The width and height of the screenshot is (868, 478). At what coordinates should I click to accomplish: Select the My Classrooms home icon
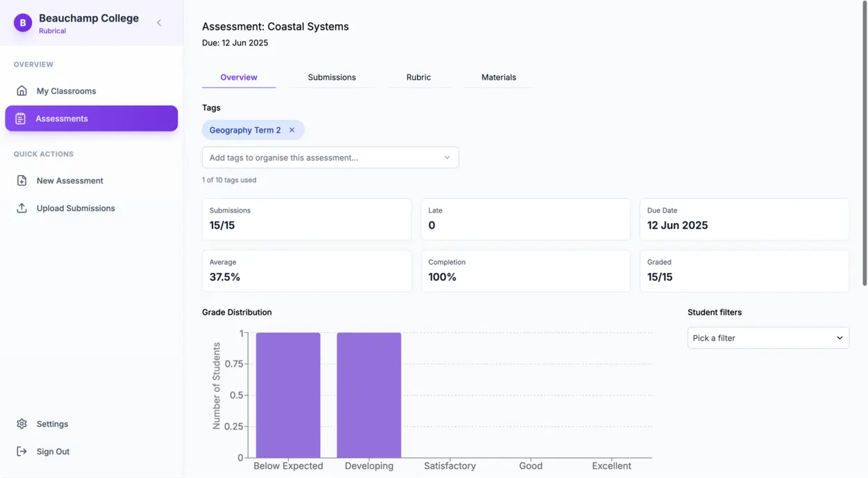(22, 90)
